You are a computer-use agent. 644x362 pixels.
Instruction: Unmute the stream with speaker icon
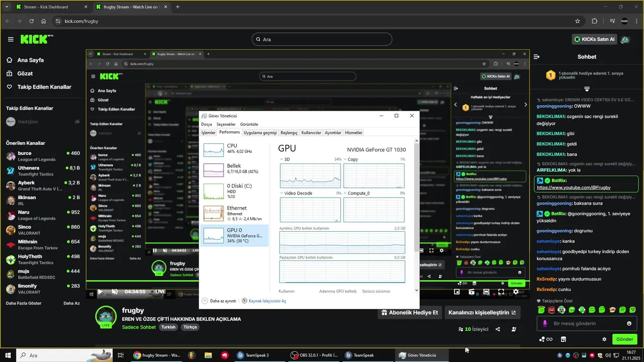point(115,292)
